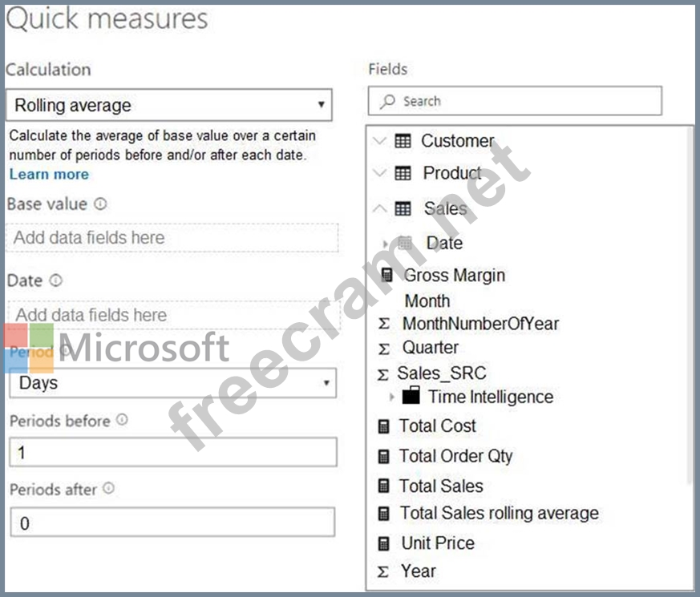The height and width of the screenshot is (597, 700).
Task: Click the Total Cost measure icon
Action: (384, 426)
